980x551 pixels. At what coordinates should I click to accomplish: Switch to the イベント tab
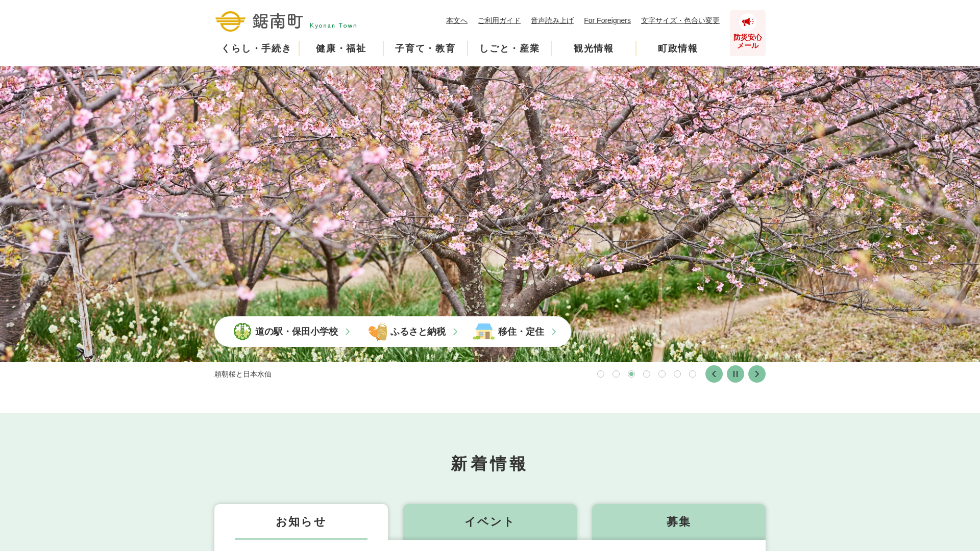point(489,522)
